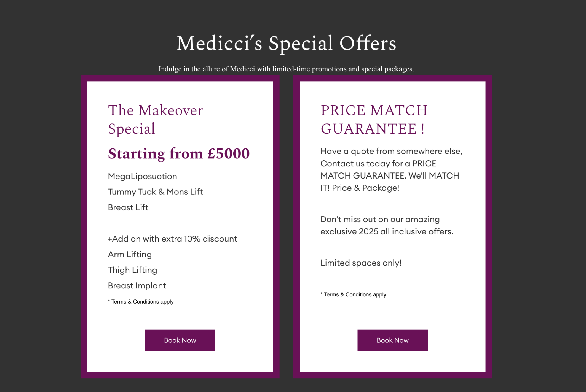This screenshot has width=586, height=392.
Task: Select the Tummy Tuck & Mons Lift item
Action: pyautogui.click(x=155, y=192)
